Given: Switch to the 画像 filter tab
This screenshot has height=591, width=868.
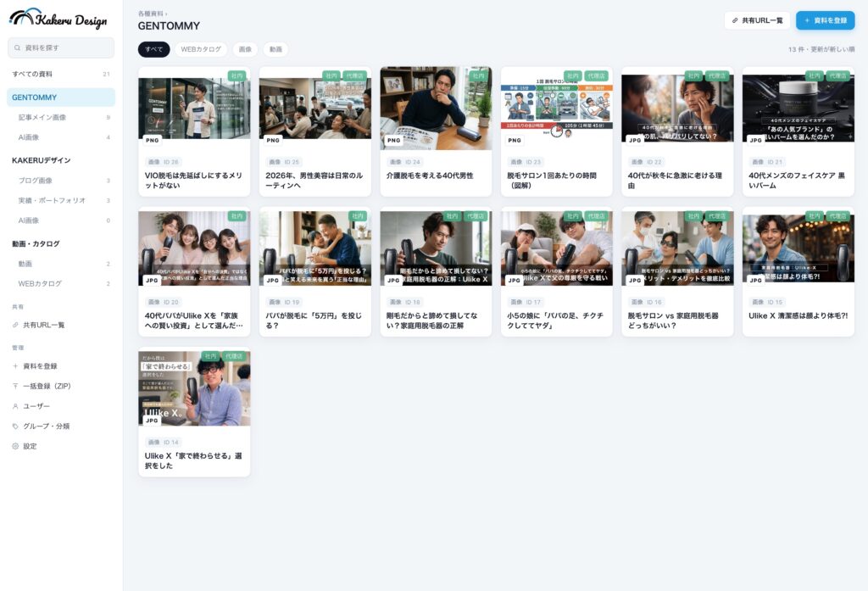Looking at the screenshot, I should coord(245,49).
